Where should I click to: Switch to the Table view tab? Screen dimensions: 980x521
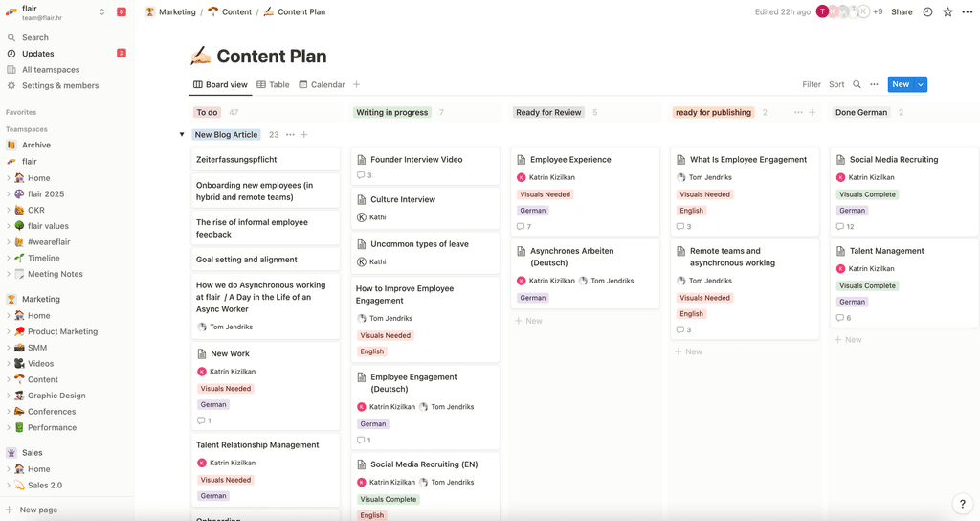coord(273,84)
